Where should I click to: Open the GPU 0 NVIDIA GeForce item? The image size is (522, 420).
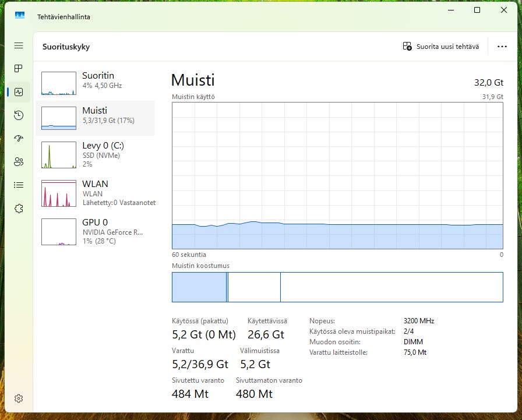pos(96,231)
